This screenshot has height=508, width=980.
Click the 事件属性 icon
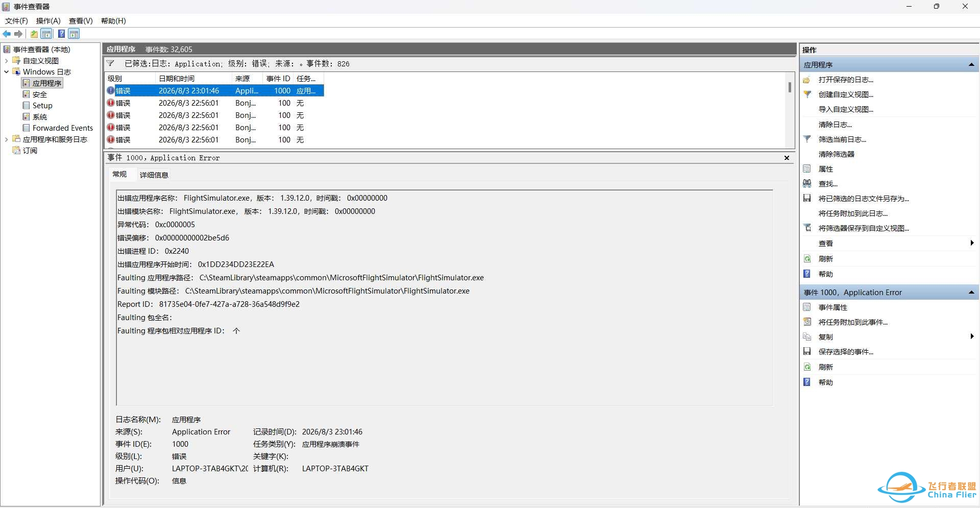pyautogui.click(x=807, y=307)
